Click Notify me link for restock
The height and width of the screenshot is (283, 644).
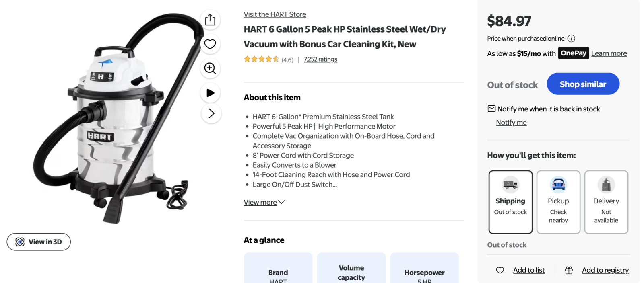tap(511, 123)
